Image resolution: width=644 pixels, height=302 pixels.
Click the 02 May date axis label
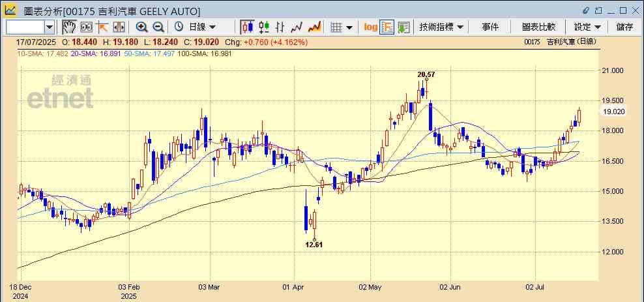(x=370, y=287)
